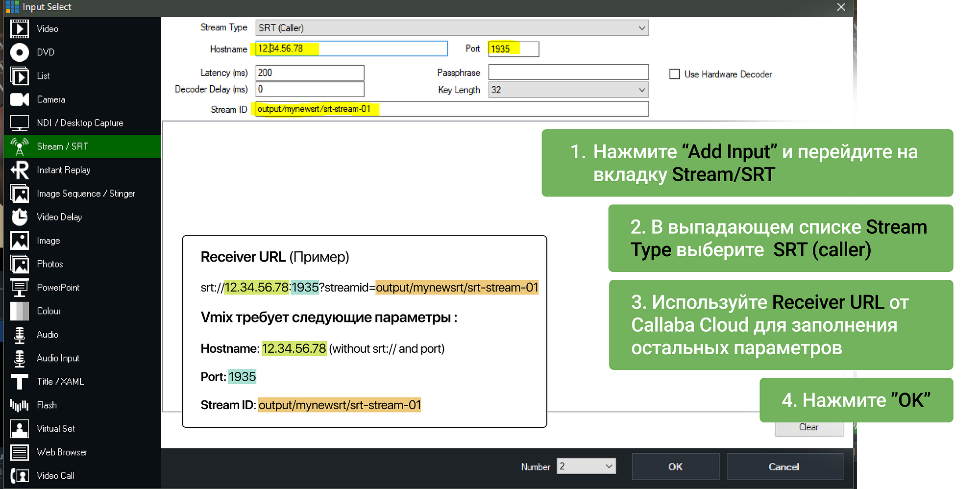Select the Stream / SRT antenna icon
The height and width of the screenshot is (489, 980).
[x=20, y=147]
